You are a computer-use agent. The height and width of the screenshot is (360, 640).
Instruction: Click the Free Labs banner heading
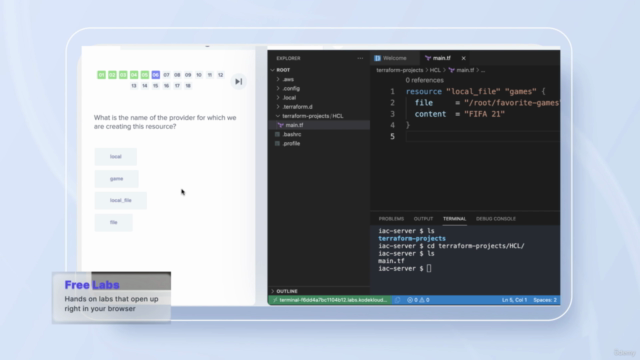pos(92,285)
